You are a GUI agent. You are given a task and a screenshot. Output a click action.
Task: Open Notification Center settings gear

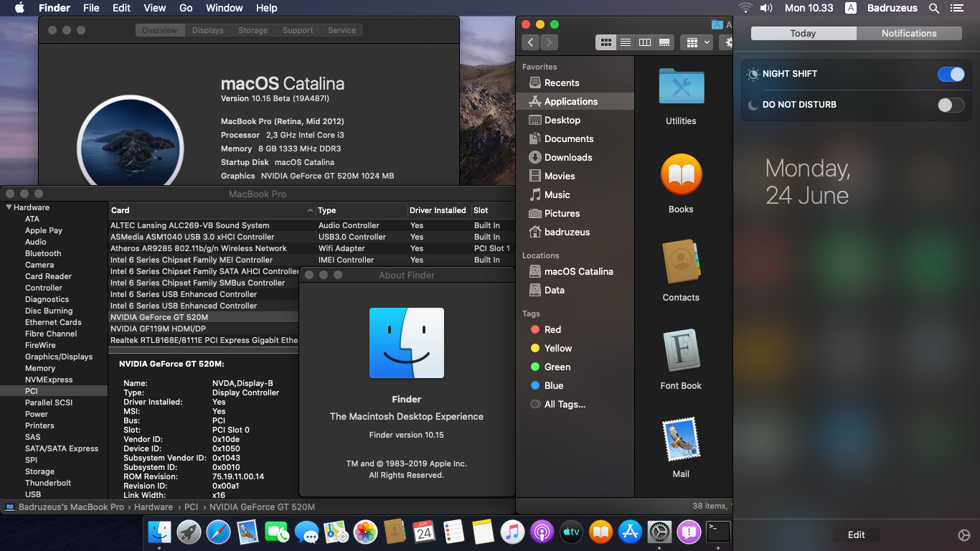coord(963,535)
